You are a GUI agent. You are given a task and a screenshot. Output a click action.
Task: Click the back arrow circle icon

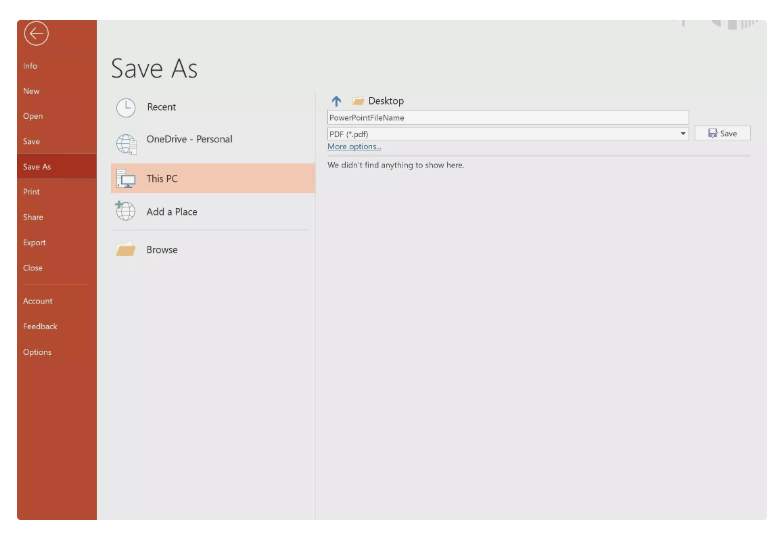[36, 35]
